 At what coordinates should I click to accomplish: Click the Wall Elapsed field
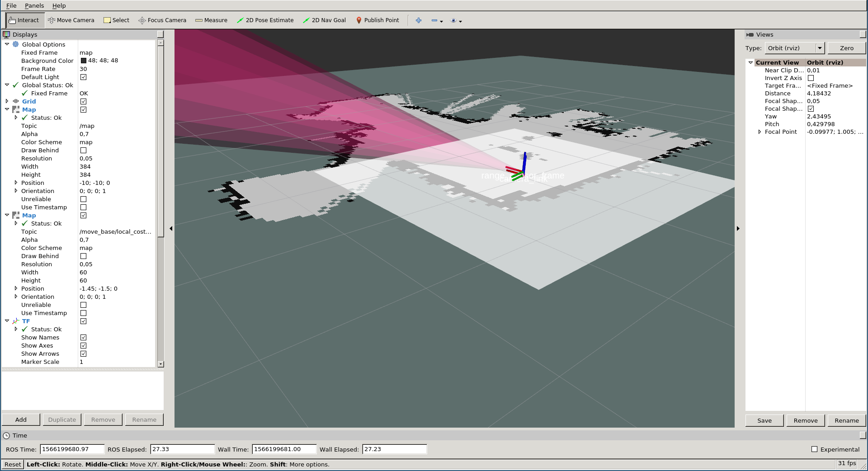pyautogui.click(x=394, y=449)
